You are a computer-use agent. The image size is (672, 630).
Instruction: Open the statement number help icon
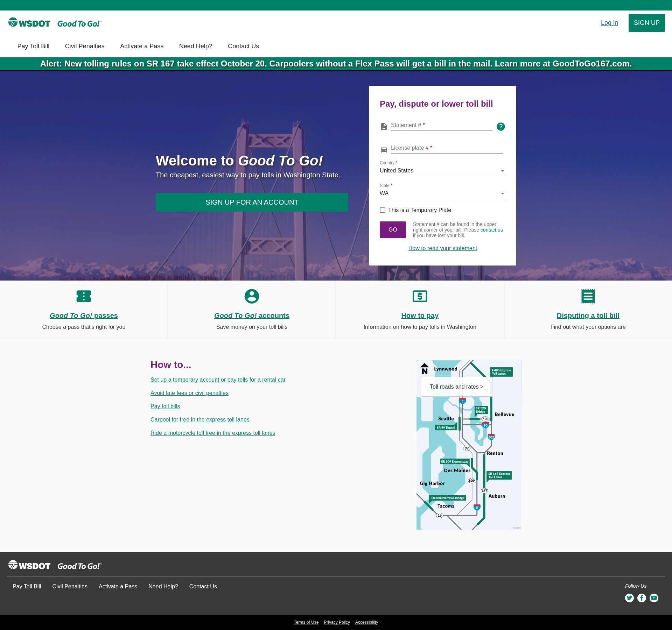[x=501, y=127]
